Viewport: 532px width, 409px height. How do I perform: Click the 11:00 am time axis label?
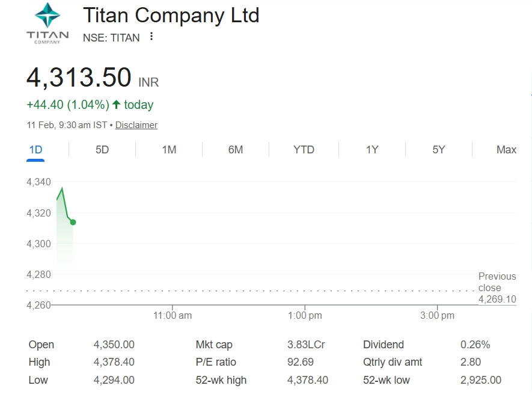tap(173, 315)
